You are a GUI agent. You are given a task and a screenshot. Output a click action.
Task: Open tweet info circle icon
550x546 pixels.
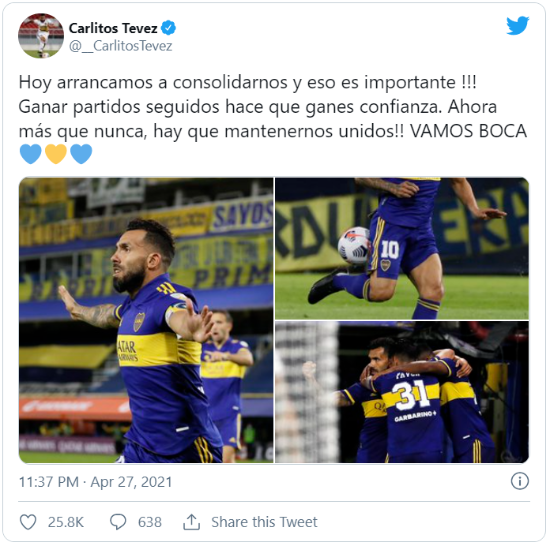pyautogui.click(x=519, y=481)
